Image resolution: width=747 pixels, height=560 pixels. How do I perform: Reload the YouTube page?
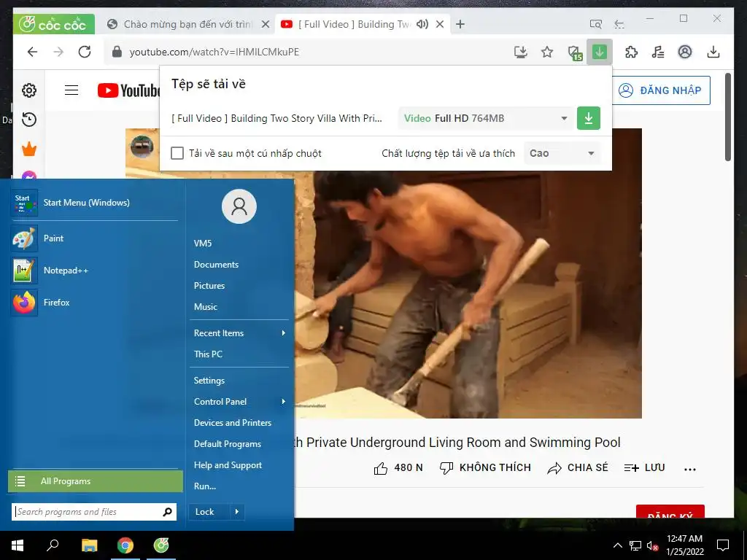pyautogui.click(x=85, y=52)
